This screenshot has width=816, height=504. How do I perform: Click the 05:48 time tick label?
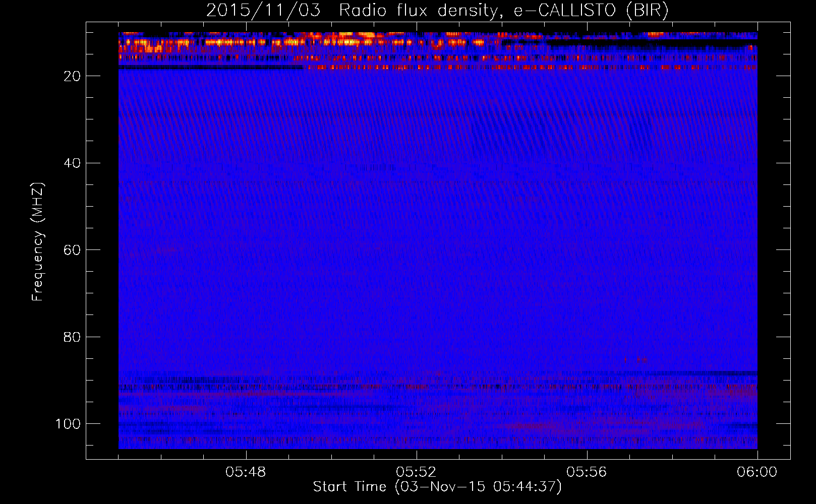click(x=246, y=472)
